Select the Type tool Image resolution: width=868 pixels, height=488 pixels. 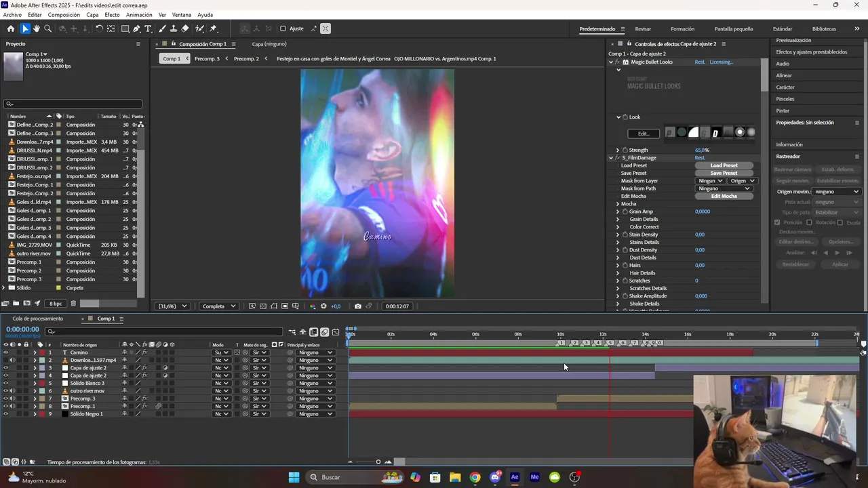(x=148, y=28)
